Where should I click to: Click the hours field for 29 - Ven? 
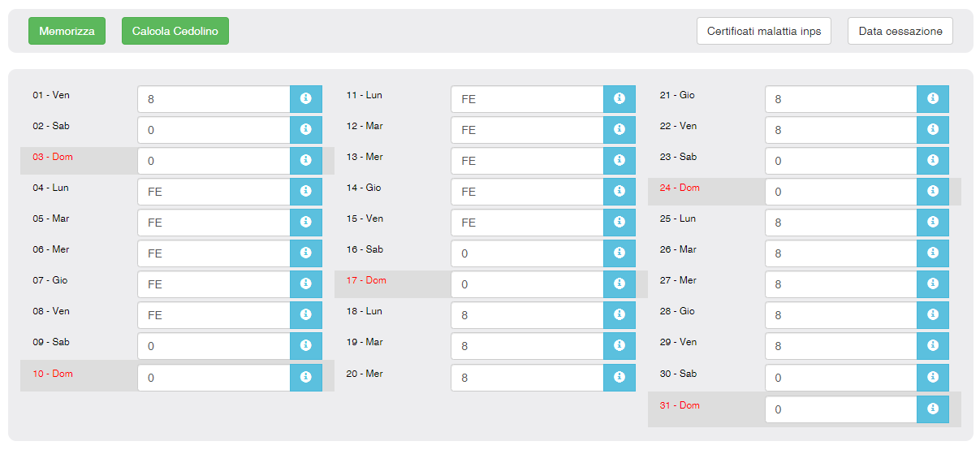[840, 346]
